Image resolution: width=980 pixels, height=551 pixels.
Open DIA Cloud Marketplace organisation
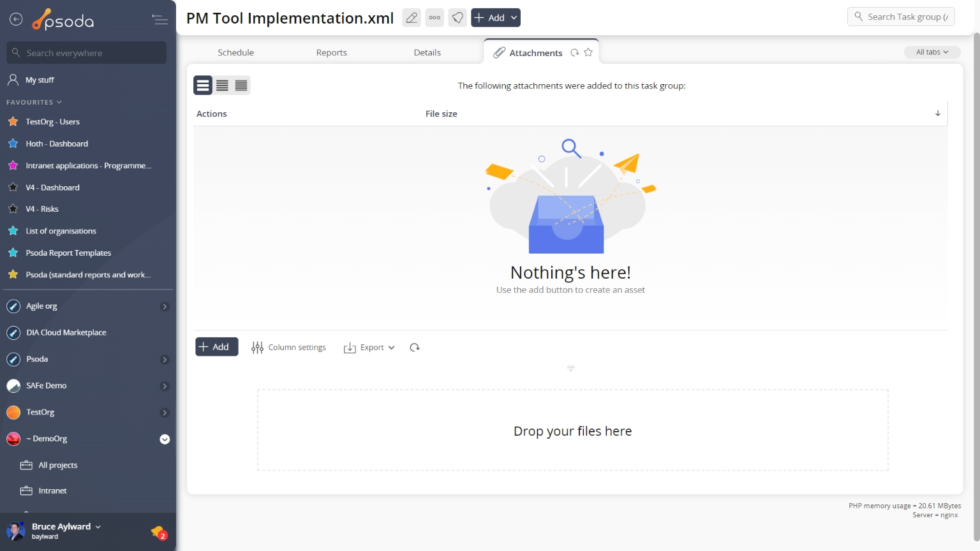[66, 333]
